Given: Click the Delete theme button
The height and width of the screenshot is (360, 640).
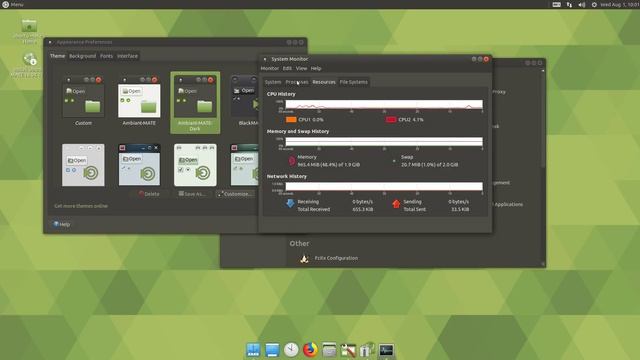Looking at the screenshot, I should [149, 194].
